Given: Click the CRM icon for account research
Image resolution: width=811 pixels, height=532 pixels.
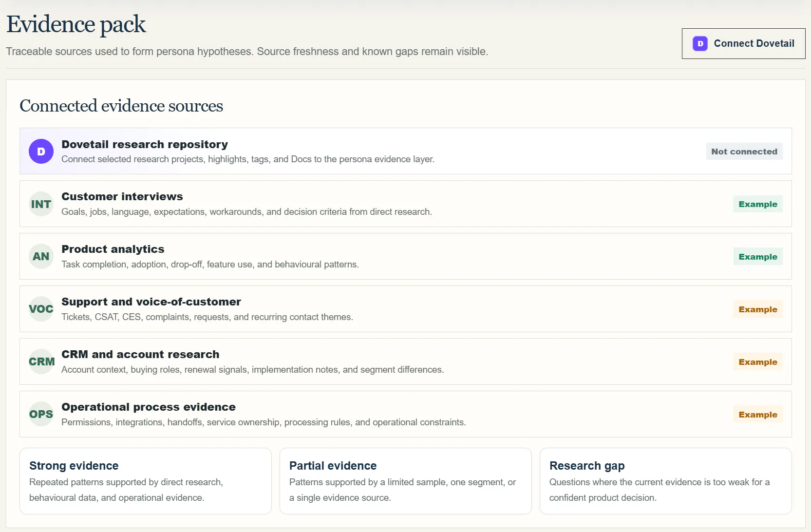Looking at the screenshot, I should click(41, 361).
